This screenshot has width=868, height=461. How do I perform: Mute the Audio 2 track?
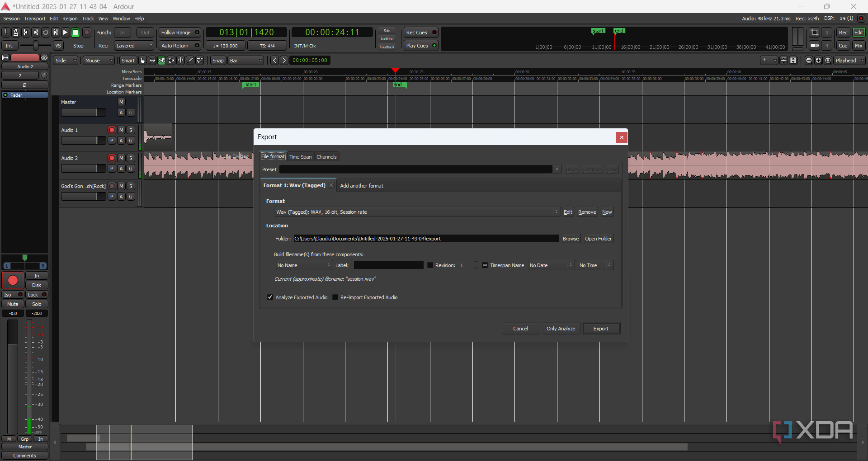click(121, 158)
